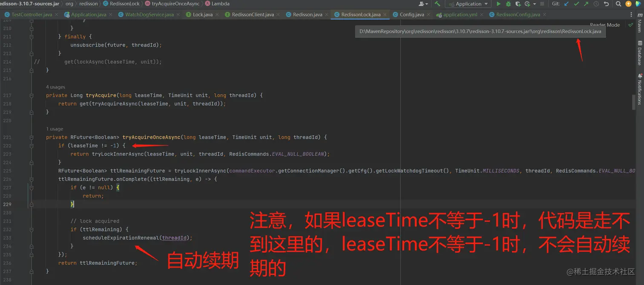Open the Database tool window

639,53
